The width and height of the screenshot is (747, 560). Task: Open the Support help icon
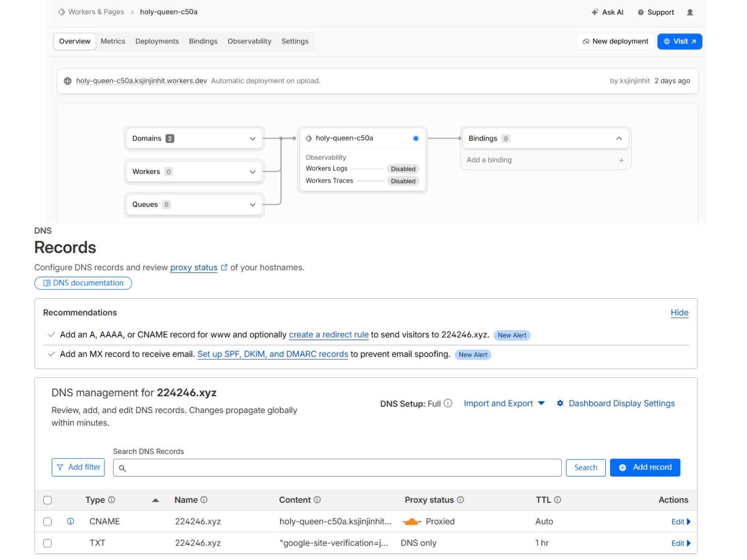coord(641,12)
